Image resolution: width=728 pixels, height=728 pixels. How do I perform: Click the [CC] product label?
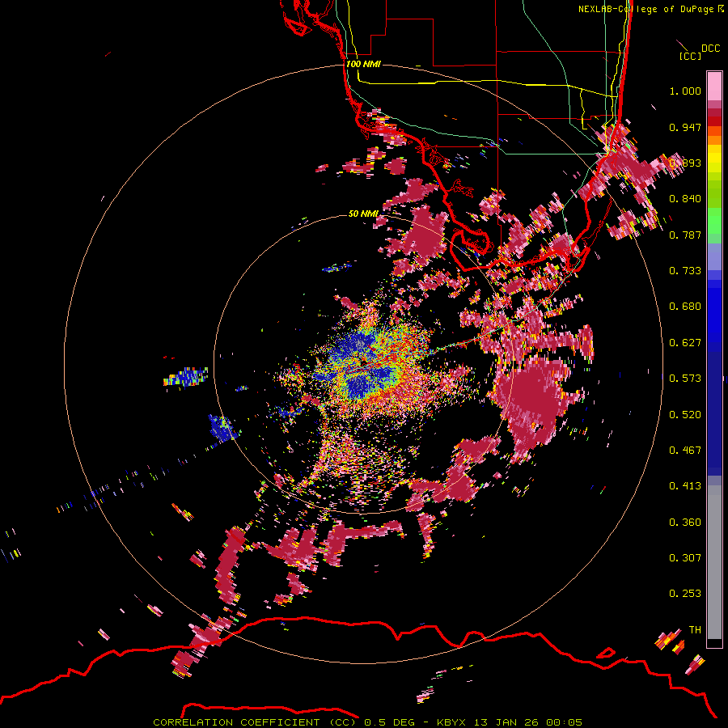point(690,56)
